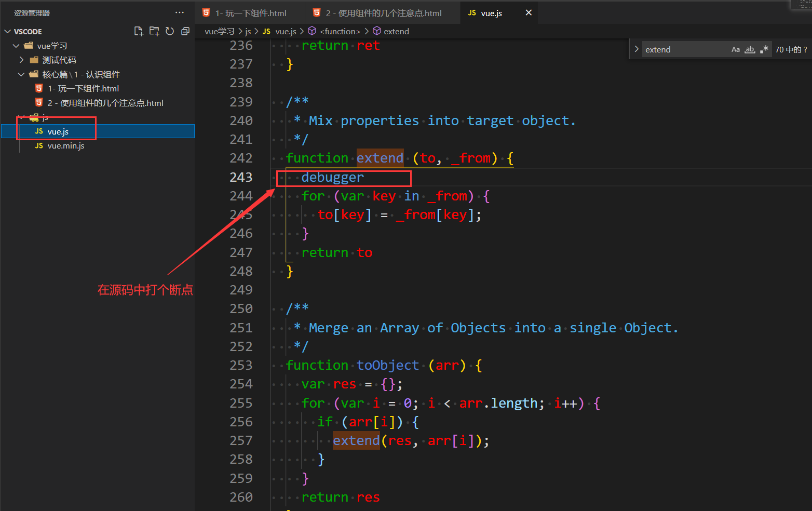This screenshot has width=812, height=511.
Task: Click 'arr.length' on line 255
Action: coord(498,403)
